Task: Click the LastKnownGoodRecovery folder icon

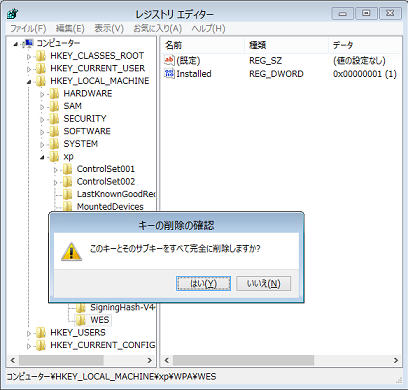Action: [x=67, y=194]
